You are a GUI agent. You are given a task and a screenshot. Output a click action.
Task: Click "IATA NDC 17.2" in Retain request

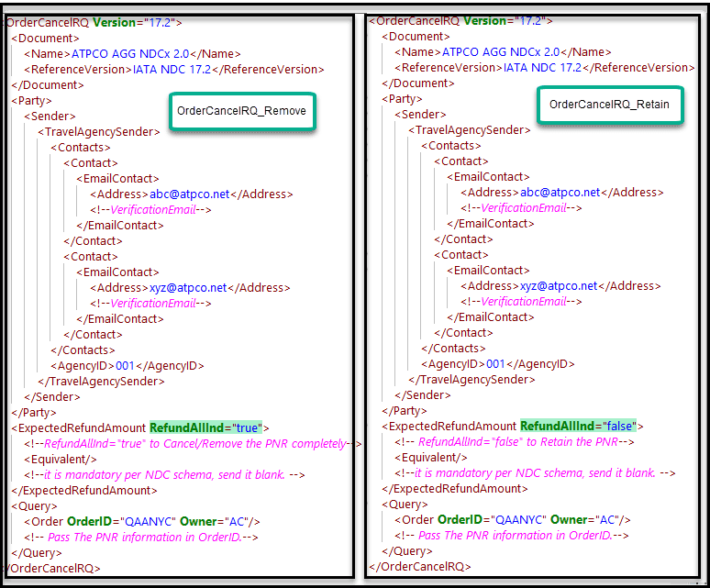pos(541,67)
